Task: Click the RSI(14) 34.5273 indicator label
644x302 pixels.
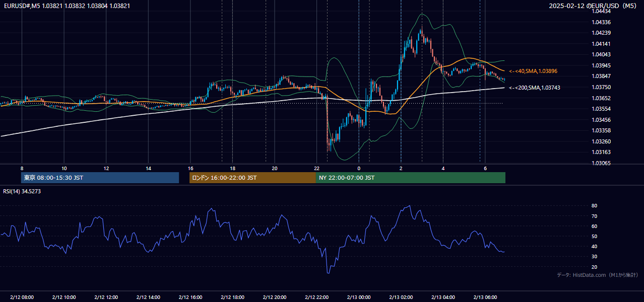Action: (x=22, y=191)
